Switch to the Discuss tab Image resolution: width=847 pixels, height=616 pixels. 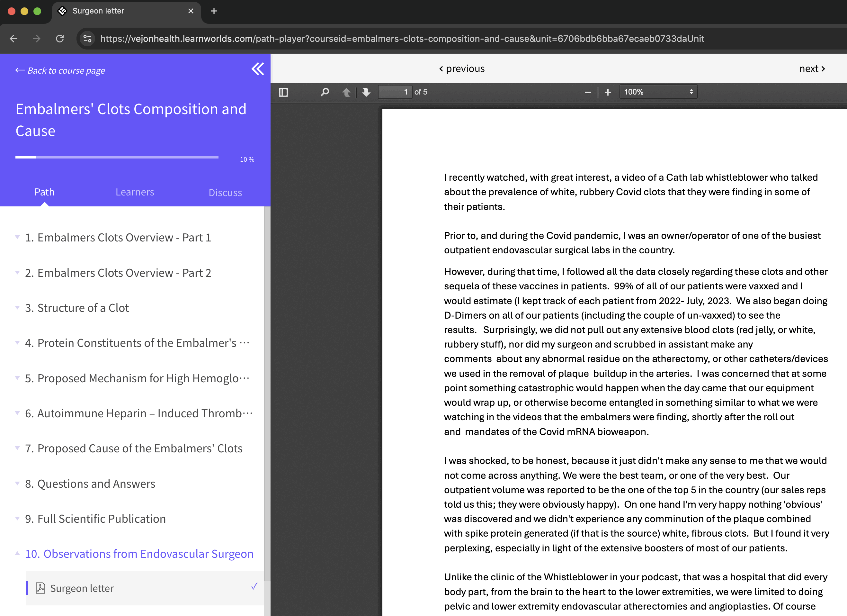225,192
